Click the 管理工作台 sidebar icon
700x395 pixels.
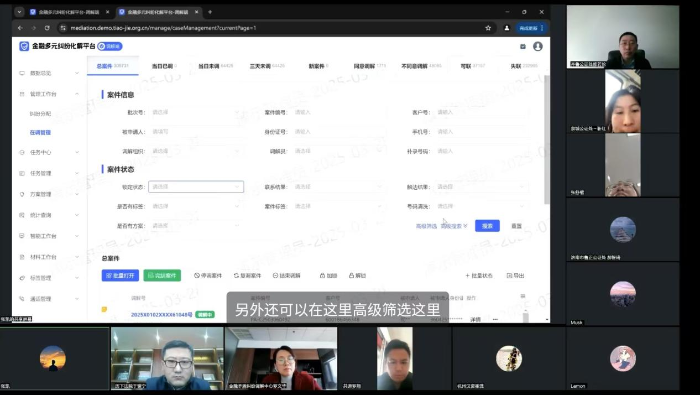tap(22, 94)
